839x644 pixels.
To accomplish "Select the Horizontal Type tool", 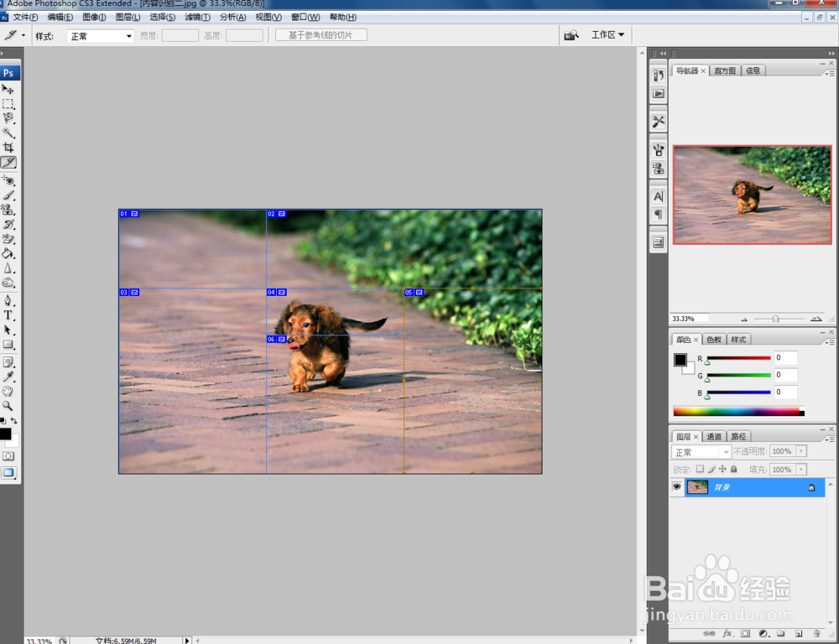I will click(8, 315).
